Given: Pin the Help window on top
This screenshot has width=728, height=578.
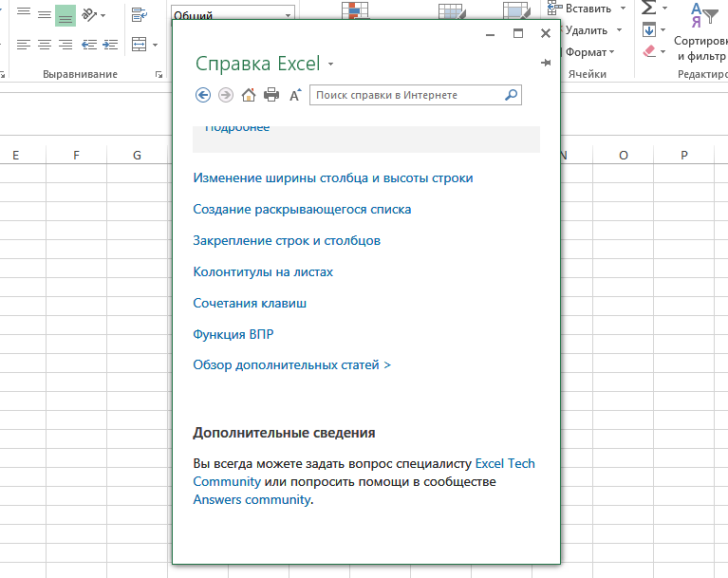Looking at the screenshot, I should pos(546,63).
